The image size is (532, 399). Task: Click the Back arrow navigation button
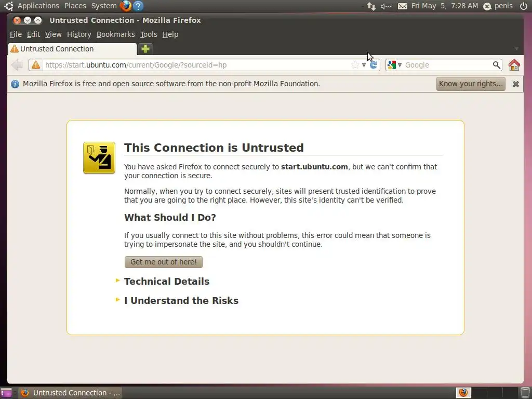point(17,65)
